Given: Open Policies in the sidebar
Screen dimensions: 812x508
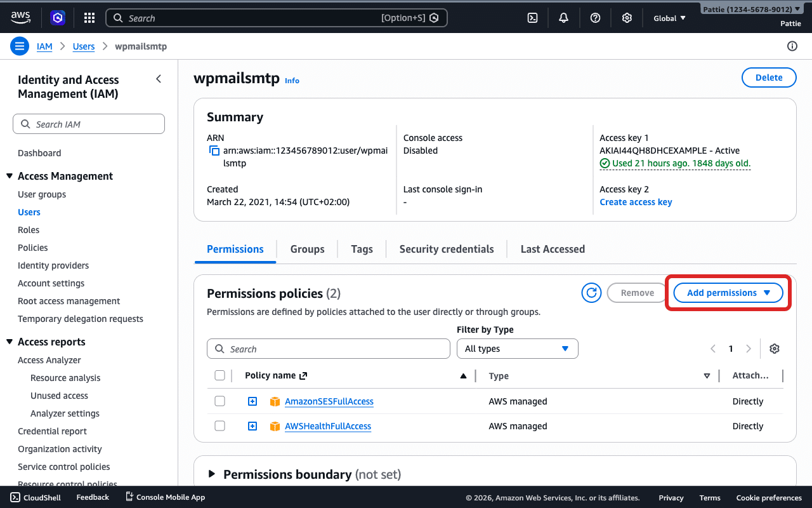Looking at the screenshot, I should [x=33, y=248].
